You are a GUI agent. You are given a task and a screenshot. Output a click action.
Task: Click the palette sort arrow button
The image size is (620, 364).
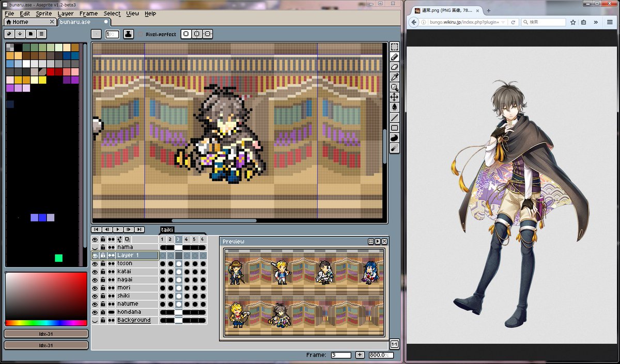(x=20, y=34)
